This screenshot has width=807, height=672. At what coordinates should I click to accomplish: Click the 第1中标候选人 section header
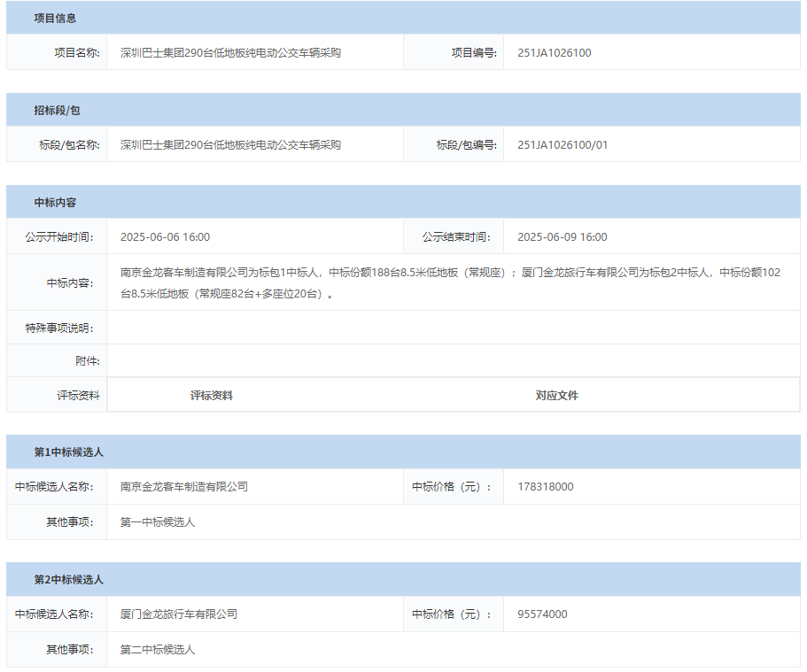click(x=403, y=452)
